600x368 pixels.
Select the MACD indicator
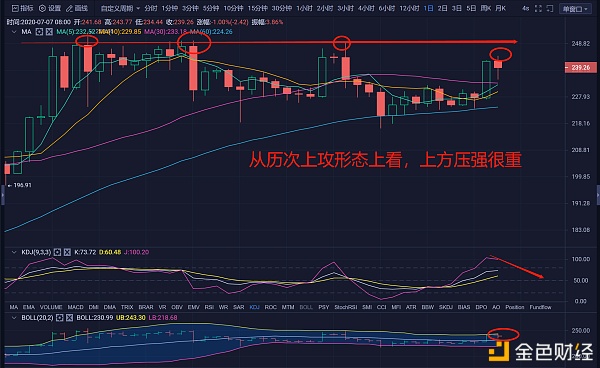point(75,307)
